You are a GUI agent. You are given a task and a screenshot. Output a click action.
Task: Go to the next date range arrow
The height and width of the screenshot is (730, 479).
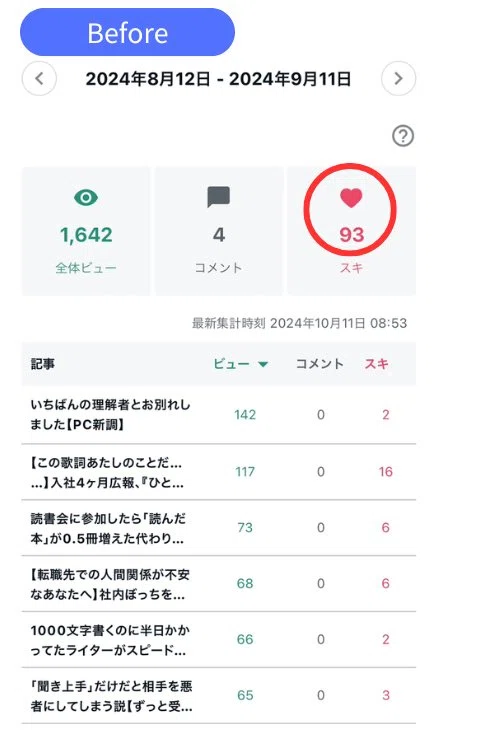(398, 78)
